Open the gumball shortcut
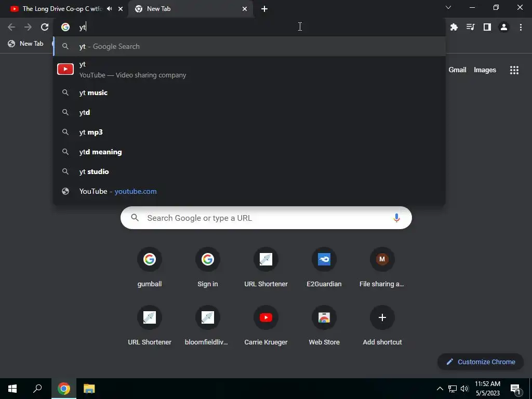 click(x=150, y=268)
